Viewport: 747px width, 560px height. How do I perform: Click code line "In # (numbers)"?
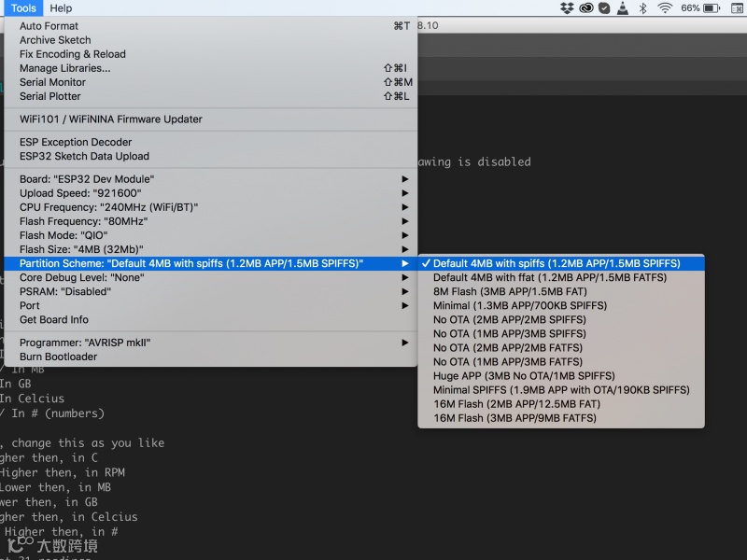(57, 413)
